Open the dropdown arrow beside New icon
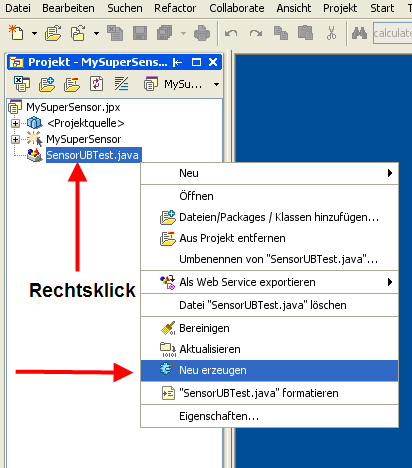Viewport: 412px width, 468px height. pos(34,33)
